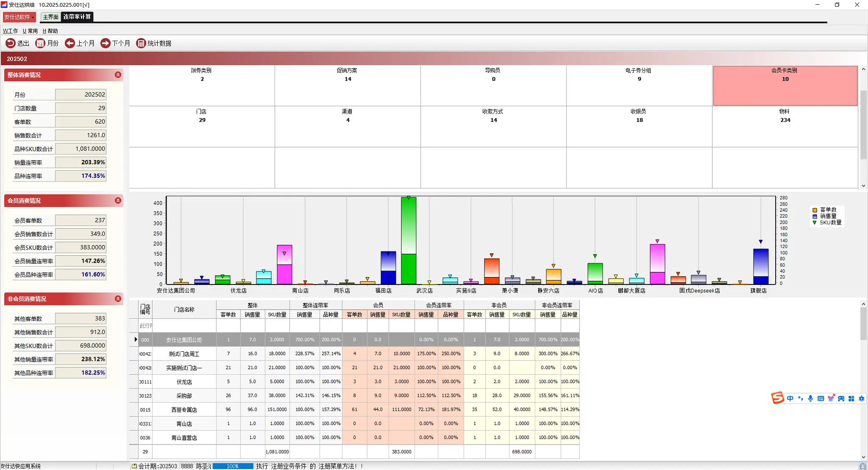Toggle the 中 Chinese input mode icon
This screenshot has width=868, height=470.
click(790, 398)
